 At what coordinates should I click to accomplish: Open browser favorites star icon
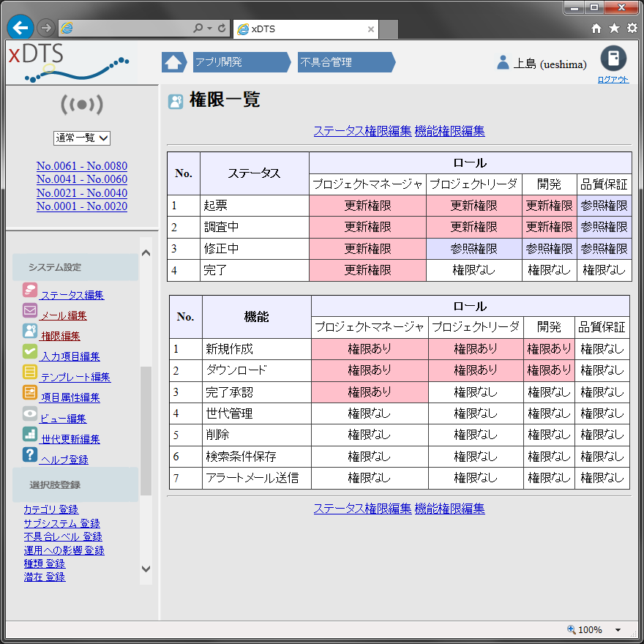click(614, 28)
